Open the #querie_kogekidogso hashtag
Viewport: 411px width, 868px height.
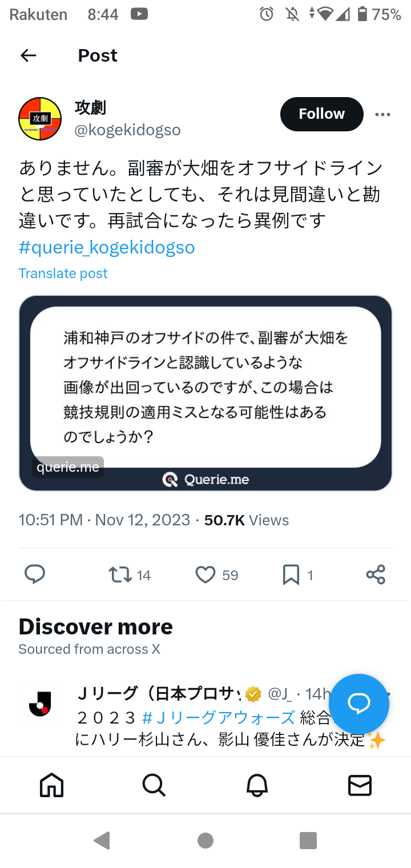pyautogui.click(x=107, y=247)
